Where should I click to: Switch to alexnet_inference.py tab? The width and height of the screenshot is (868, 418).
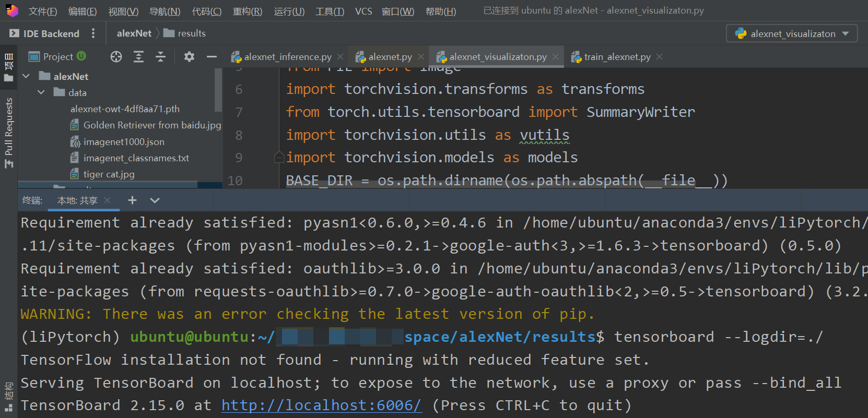[x=282, y=57]
